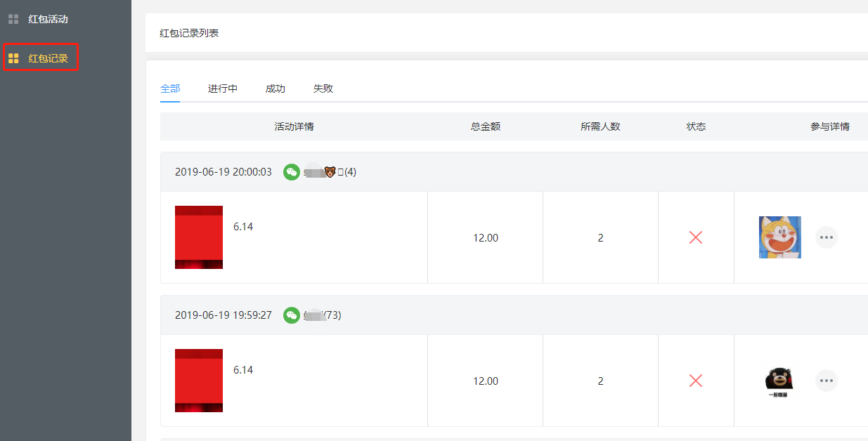The height and width of the screenshot is (441, 868).
Task: Click the grid icon beside 红包活动
Action: pos(13,19)
